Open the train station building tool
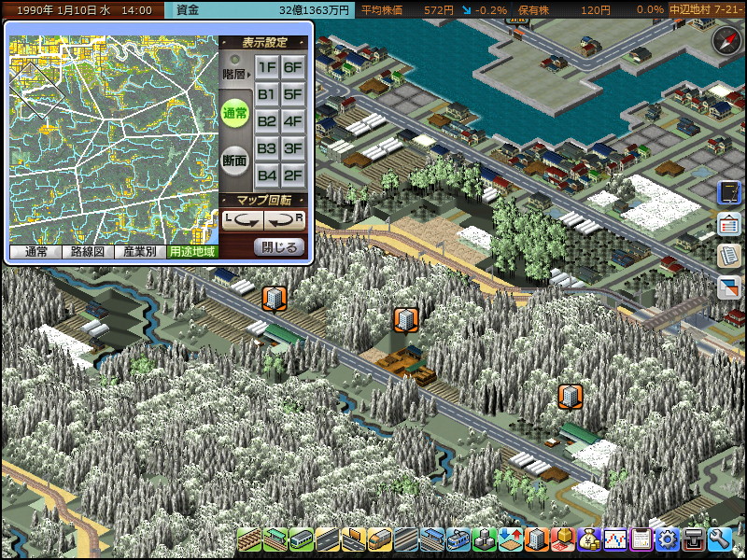 pos(275,539)
